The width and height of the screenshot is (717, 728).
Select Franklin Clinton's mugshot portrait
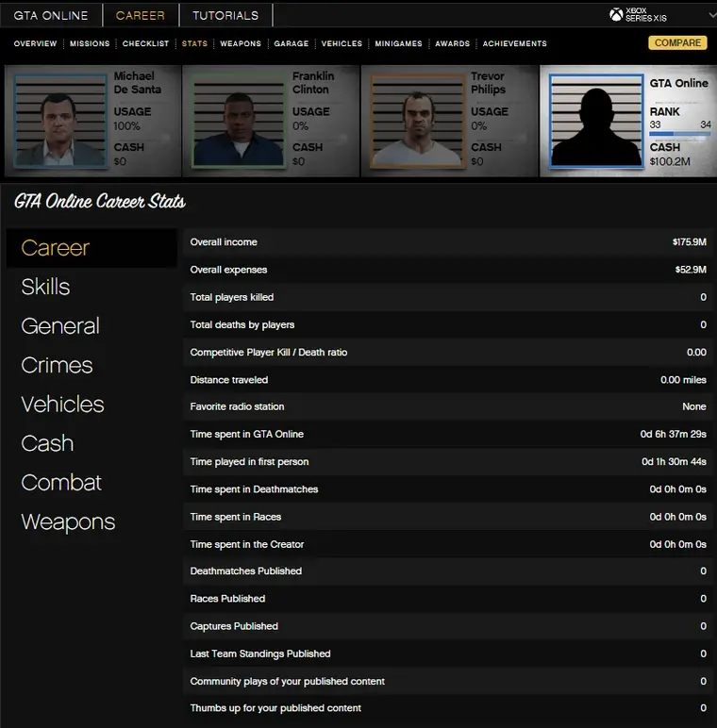pyautogui.click(x=239, y=123)
